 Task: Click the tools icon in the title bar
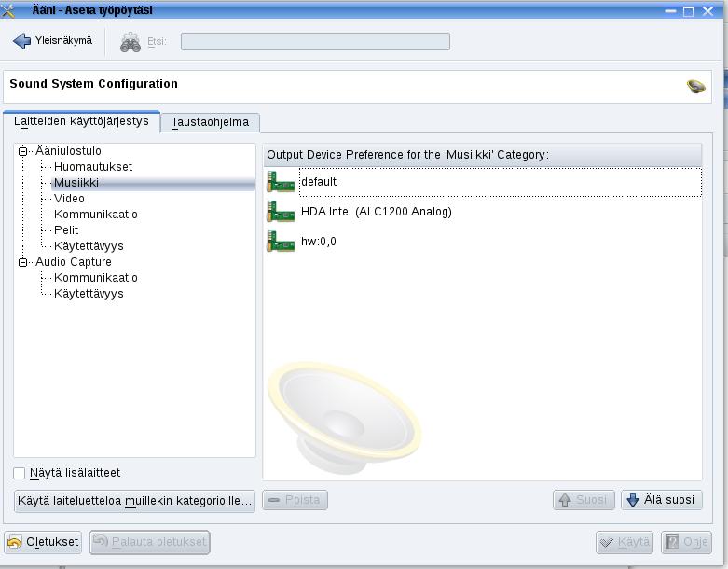pos(7,10)
